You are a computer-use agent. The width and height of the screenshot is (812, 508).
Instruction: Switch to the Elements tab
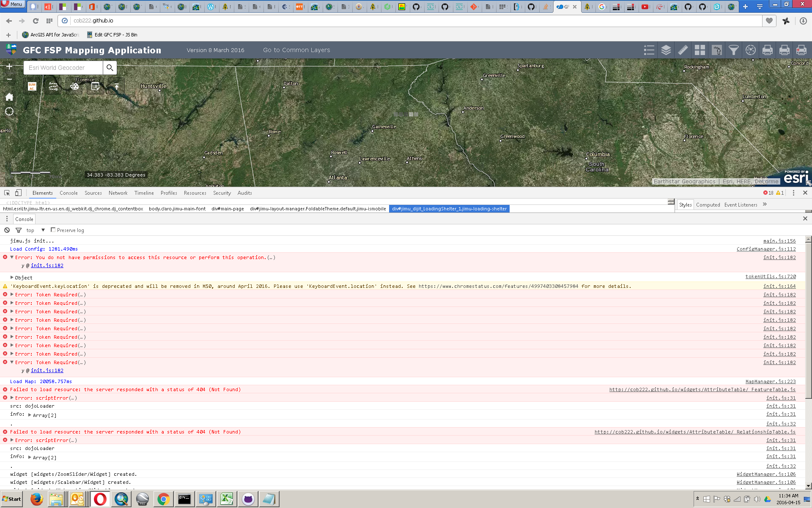[x=43, y=193]
